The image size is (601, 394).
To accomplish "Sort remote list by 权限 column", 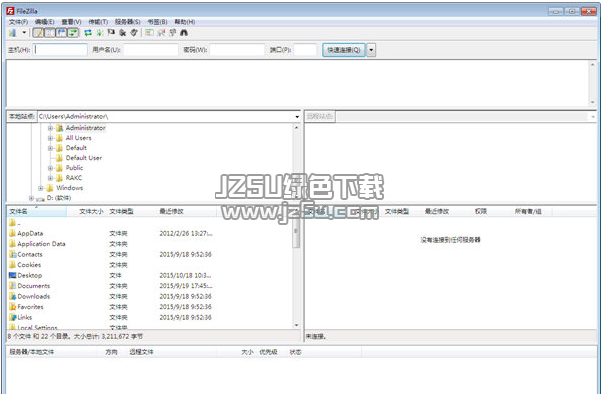I will coord(481,212).
